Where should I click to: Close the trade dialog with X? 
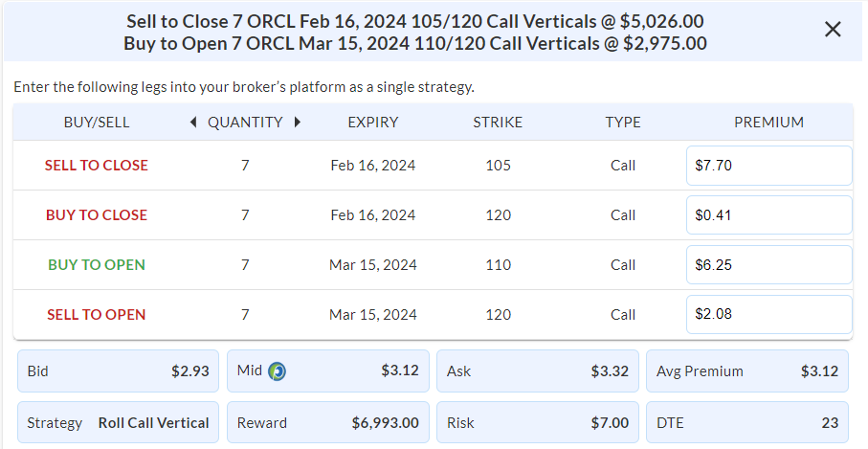coord(833,30)
